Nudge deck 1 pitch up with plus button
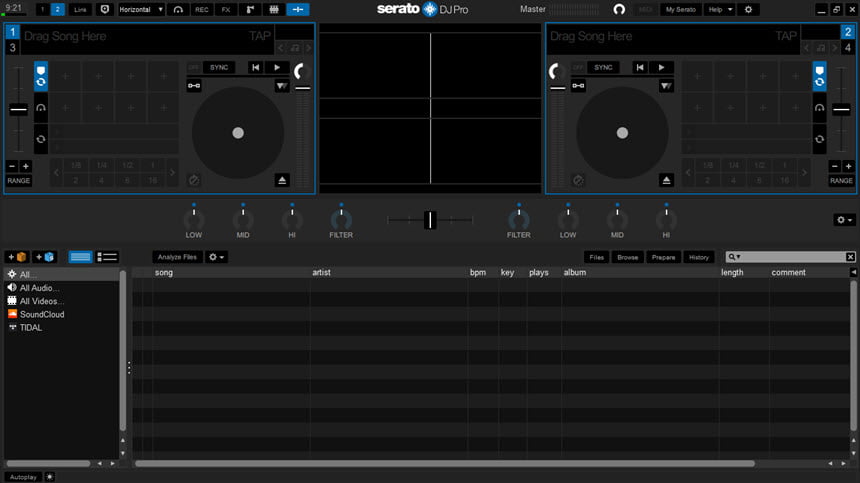Viewport: 860px width, 483px height. (26, 166)
